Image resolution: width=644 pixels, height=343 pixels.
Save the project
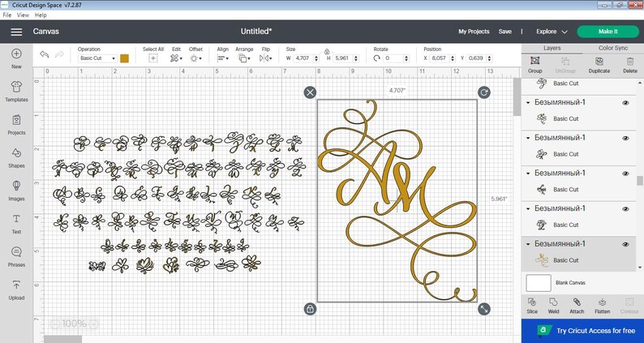pyautogui.click(x=505, y=32)
